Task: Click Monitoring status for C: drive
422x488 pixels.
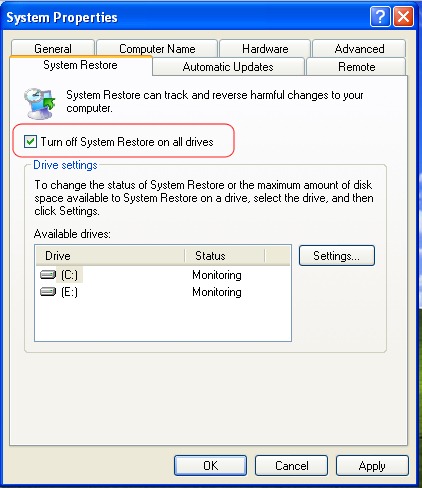Action: point(217,275)
